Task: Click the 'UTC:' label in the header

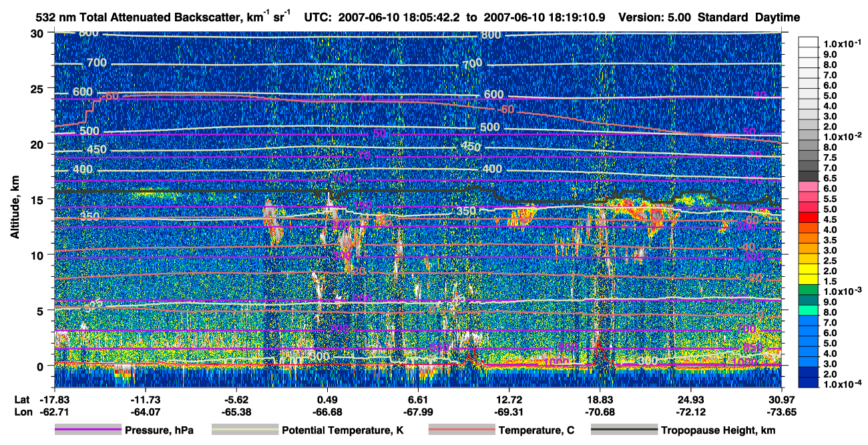Action: pos(318,17)
